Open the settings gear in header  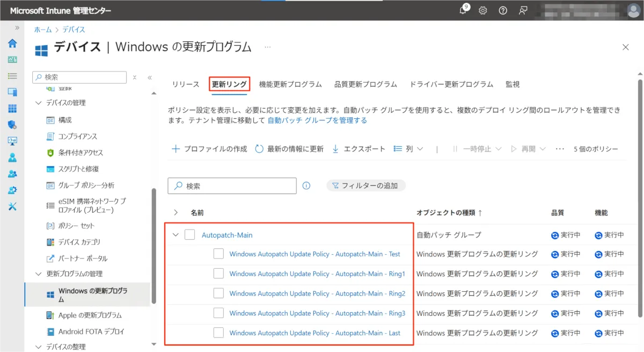[483, 11]
